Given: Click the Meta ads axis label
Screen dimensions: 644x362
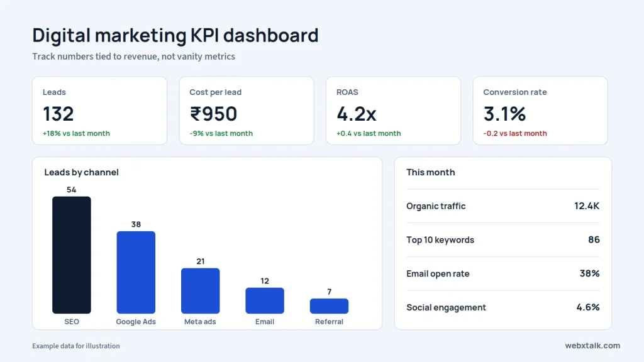Looking at the screenshot, I should 200,322.
